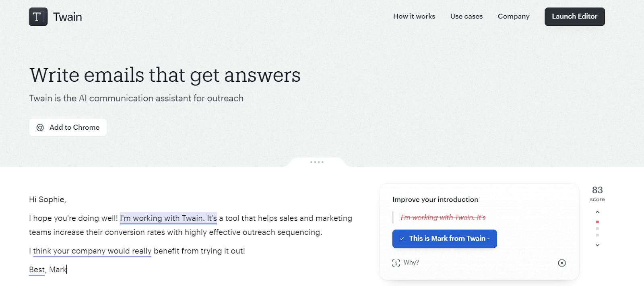Accept suggestion "This is Mark from Twain -"

[445, 239]
